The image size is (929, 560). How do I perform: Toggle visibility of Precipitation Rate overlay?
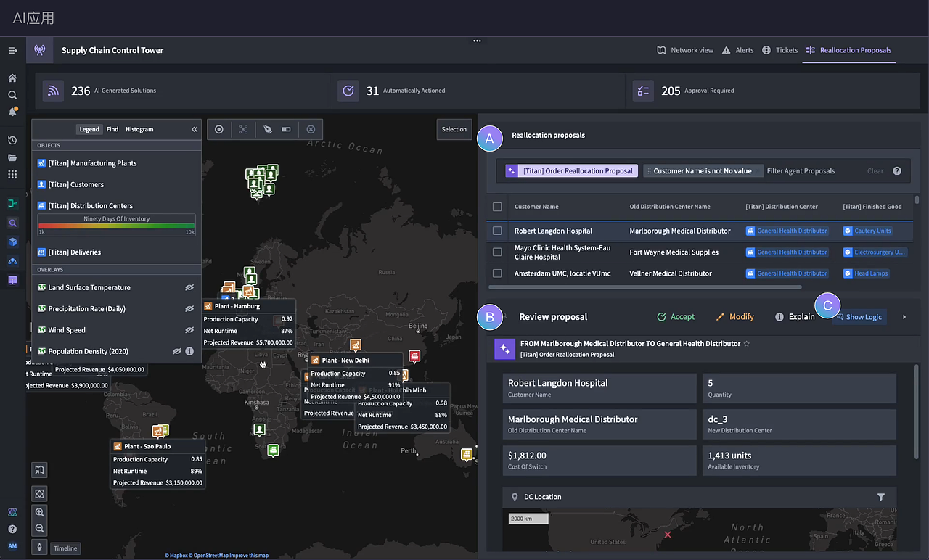pyautogui.click(x=189, y=308)
